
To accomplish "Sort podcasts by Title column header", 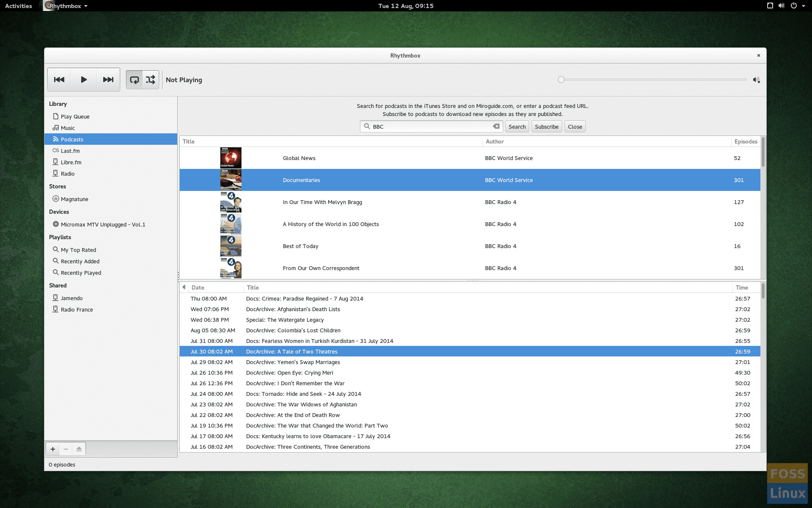I will pyautogui.click(x=331, y=141).
